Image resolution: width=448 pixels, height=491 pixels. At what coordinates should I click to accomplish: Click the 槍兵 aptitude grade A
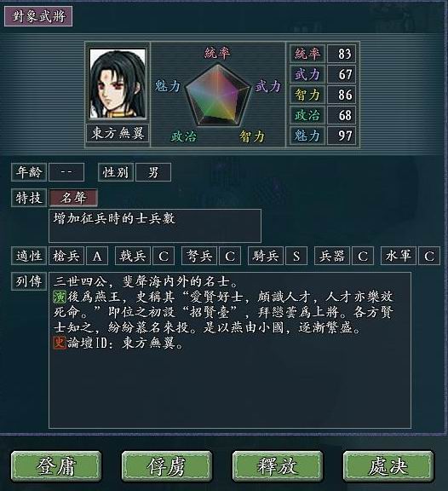click(x=97, y=256)
